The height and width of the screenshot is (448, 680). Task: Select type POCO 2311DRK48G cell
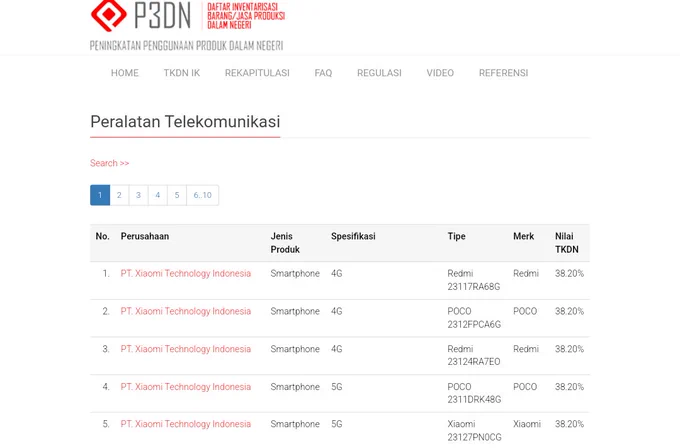point(474,393)
